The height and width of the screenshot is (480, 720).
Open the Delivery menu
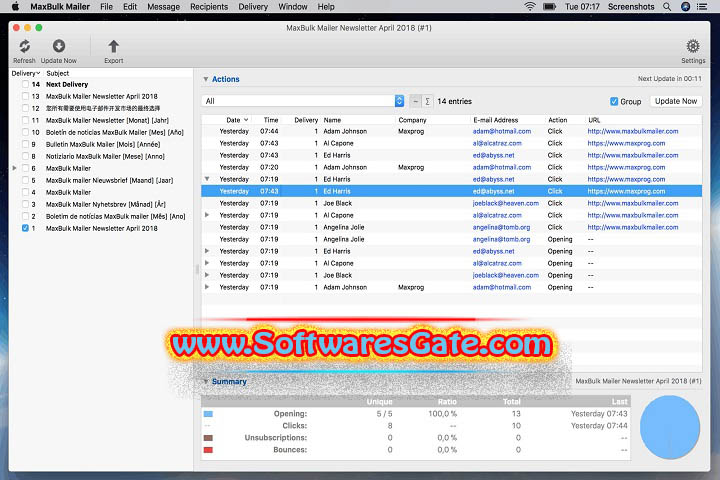[x=253, y=6]
